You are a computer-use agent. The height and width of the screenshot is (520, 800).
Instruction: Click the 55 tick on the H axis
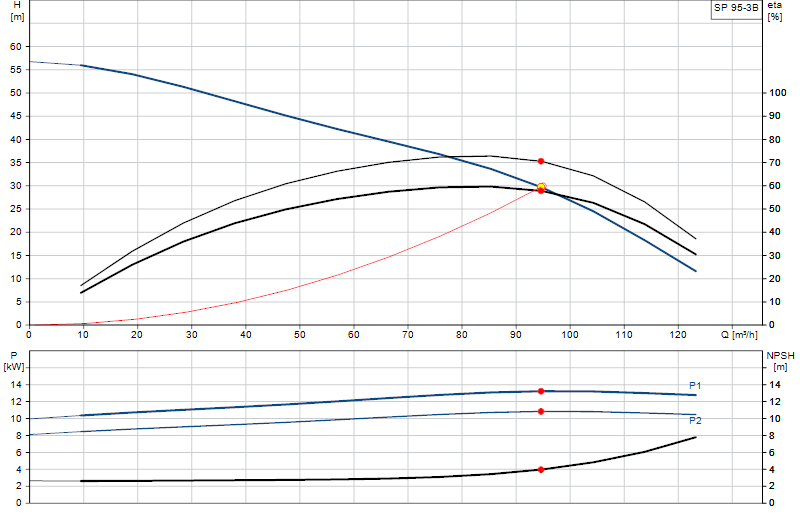coord(16,70)
